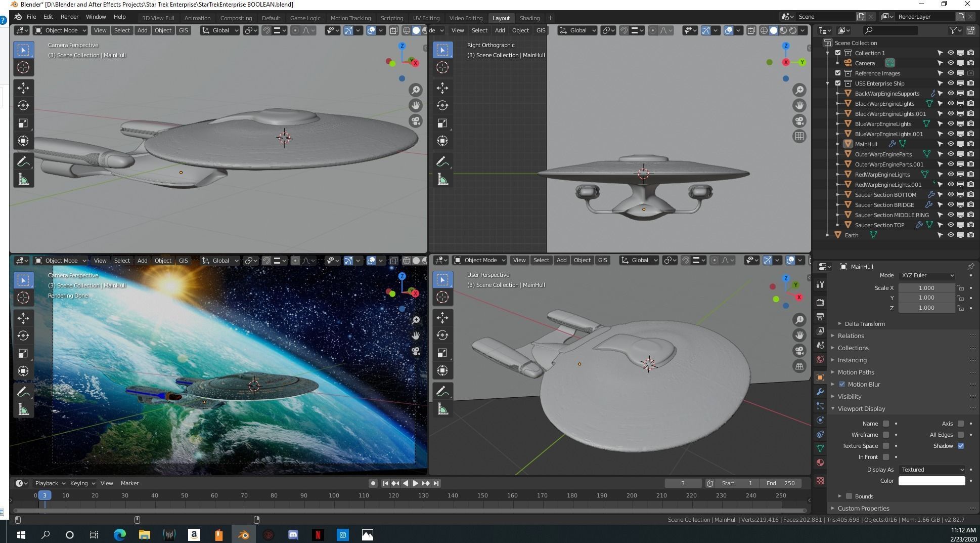The image size is (980, 543).
Task: Uncheck the Shadow display checkbox
Action: (x=961, y=446)
